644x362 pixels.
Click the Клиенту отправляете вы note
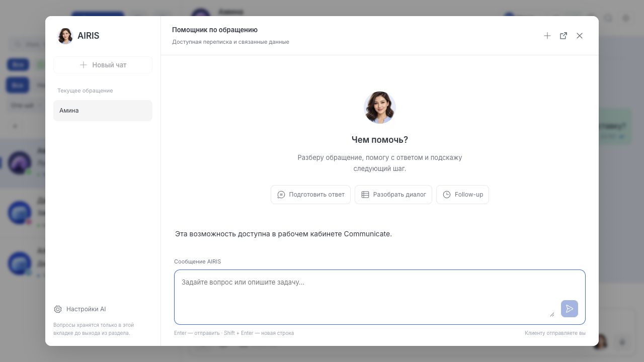[x=555, y=333]
